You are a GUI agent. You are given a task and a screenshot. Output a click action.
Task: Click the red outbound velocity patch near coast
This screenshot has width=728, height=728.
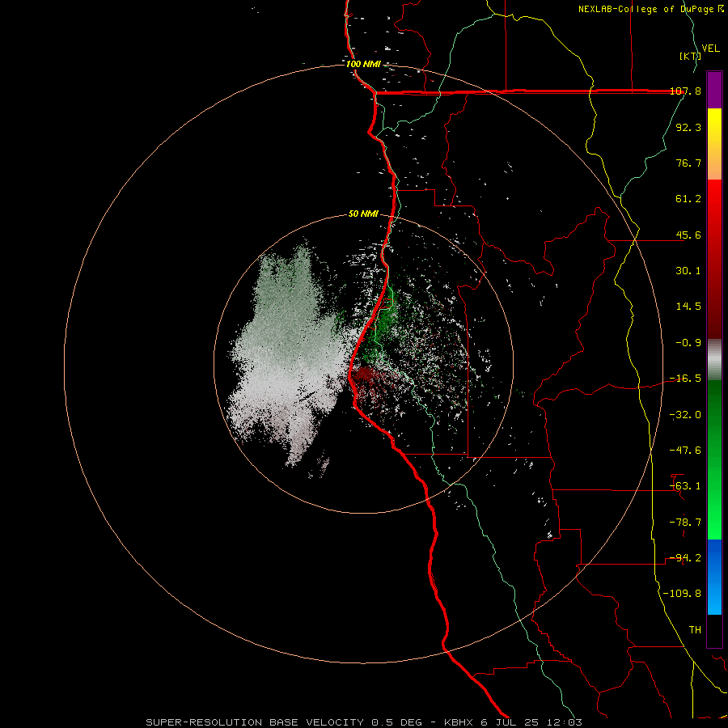366,376
